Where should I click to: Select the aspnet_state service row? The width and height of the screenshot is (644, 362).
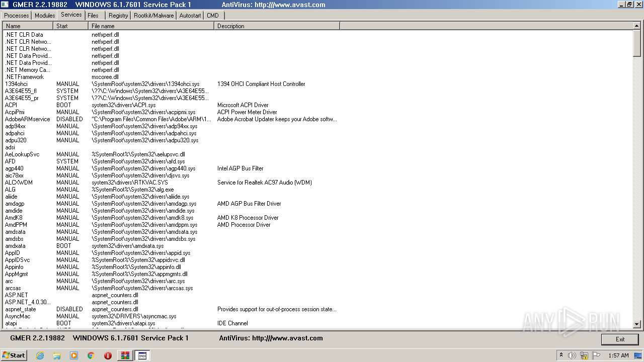pos(317,309)
